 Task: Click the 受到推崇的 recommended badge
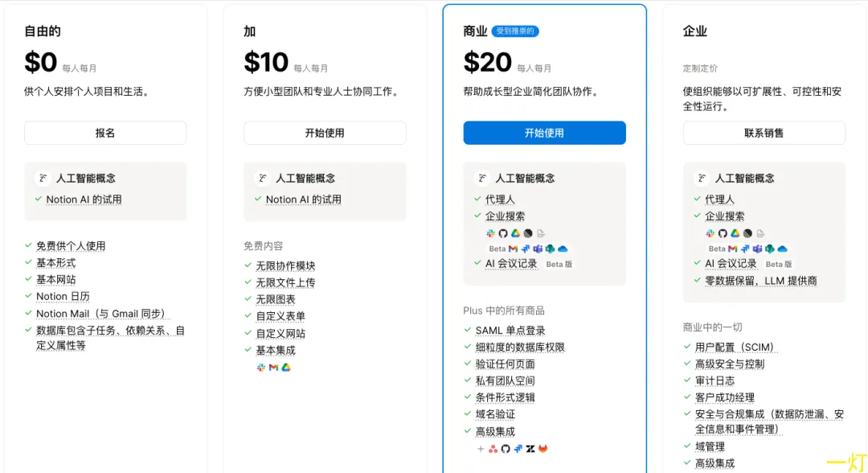coord(515,31)
